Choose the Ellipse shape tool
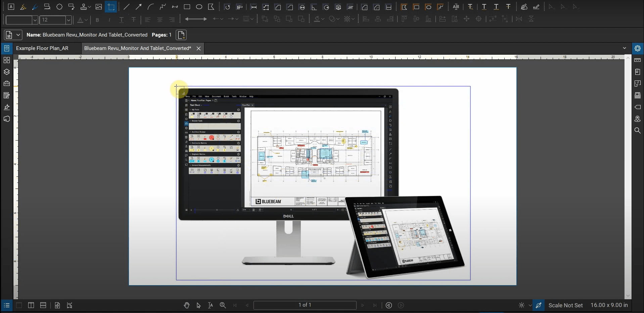 point(199,7)
